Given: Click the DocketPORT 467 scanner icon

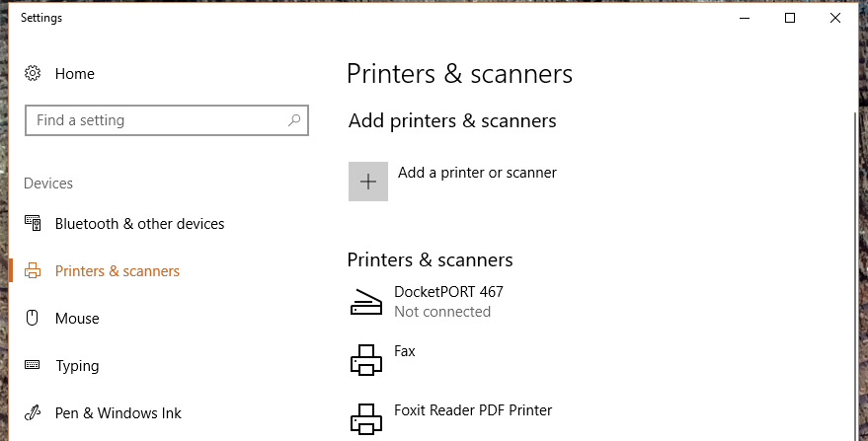Looking at the screenshot, I should (366, 302).
